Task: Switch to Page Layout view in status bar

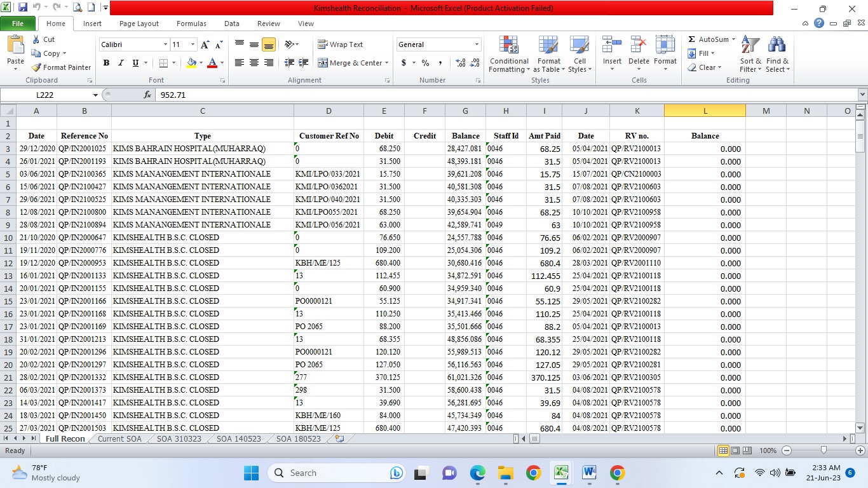Action: tap(736, 451)
